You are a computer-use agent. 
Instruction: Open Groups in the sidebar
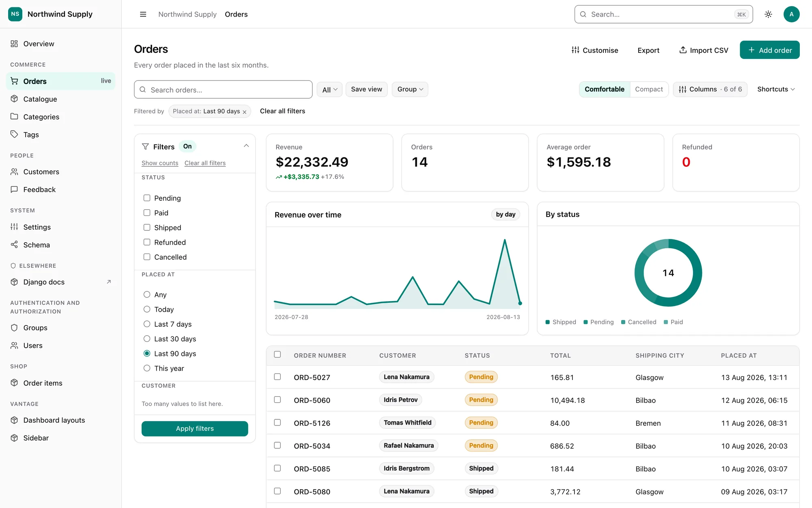61,328
